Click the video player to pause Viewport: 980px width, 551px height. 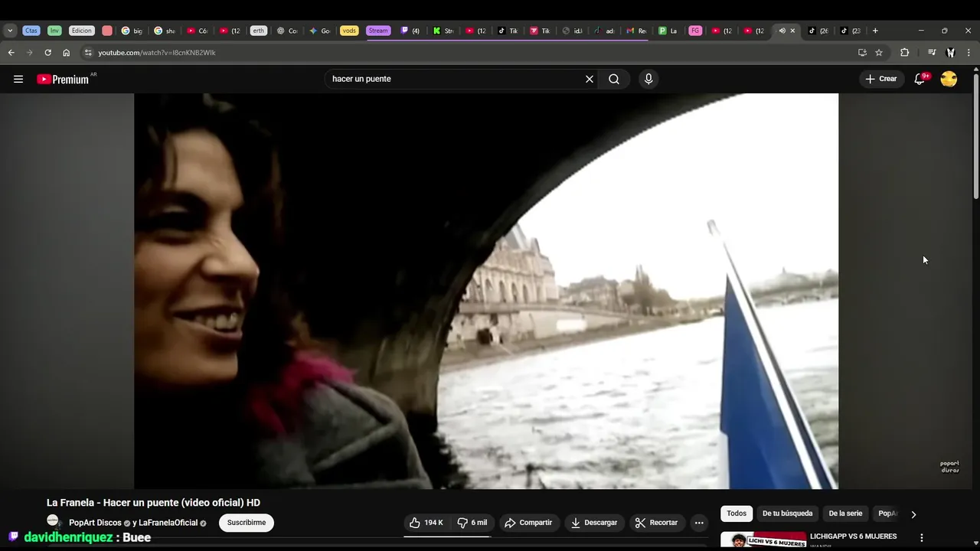click(486, 291)
